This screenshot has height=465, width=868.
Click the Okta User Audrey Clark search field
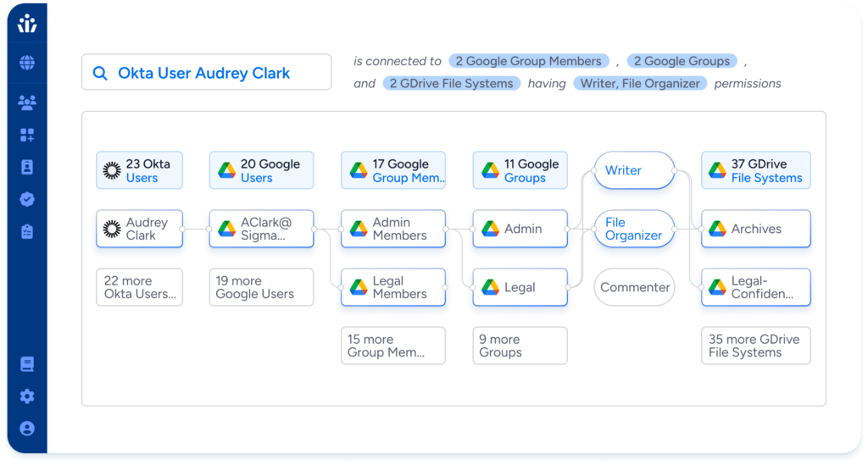[x=206, y=73]
